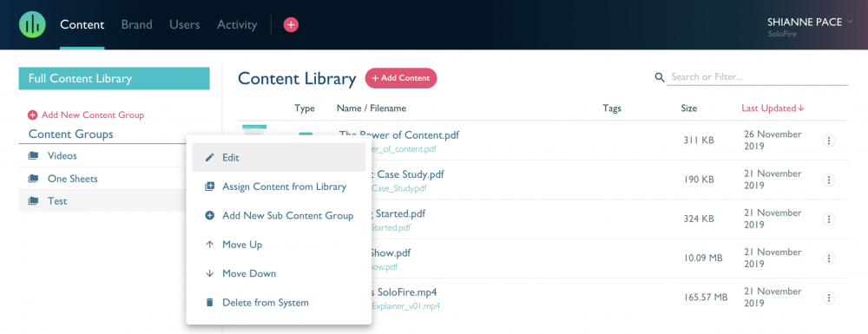Click the SoloFire logo icon
This screenshot has height=334, width=868.
click(32, 24)
